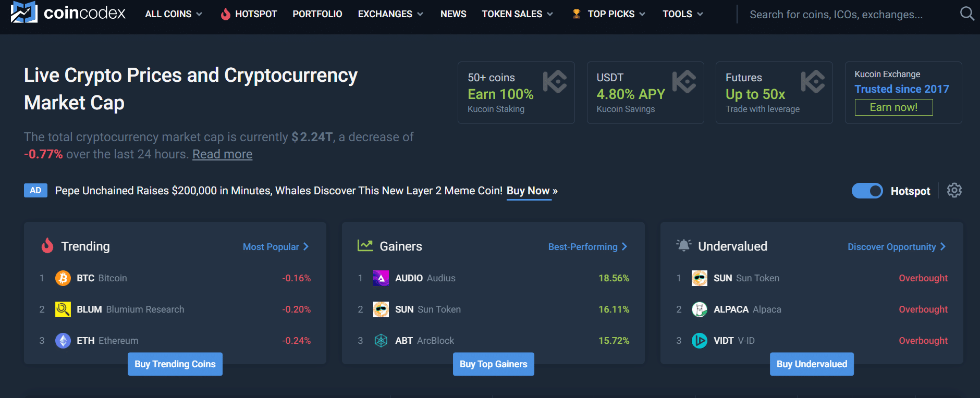Click the search magnifier icon
The image size is (980, 398).
(967, 14)
